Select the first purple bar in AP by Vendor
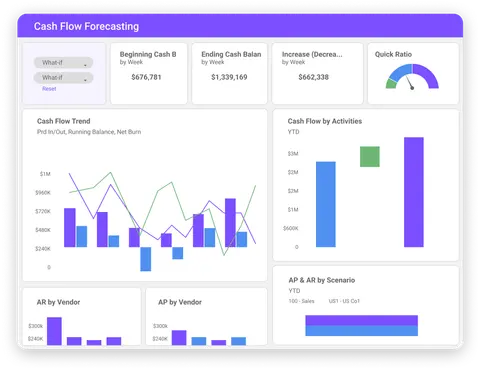This screenshot has height=370, width=480. (179, 338)
